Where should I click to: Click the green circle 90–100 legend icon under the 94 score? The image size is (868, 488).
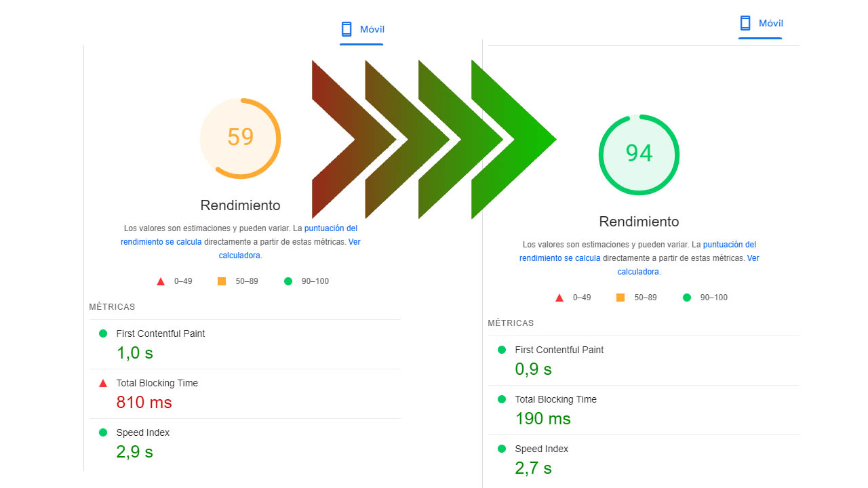(687, 298)
